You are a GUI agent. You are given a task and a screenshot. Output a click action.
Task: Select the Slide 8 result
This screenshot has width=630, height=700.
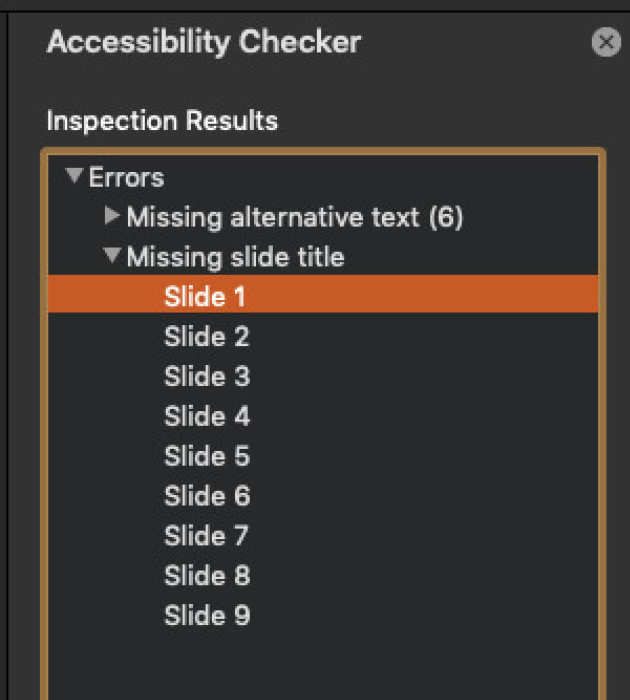tap(206, 576)
